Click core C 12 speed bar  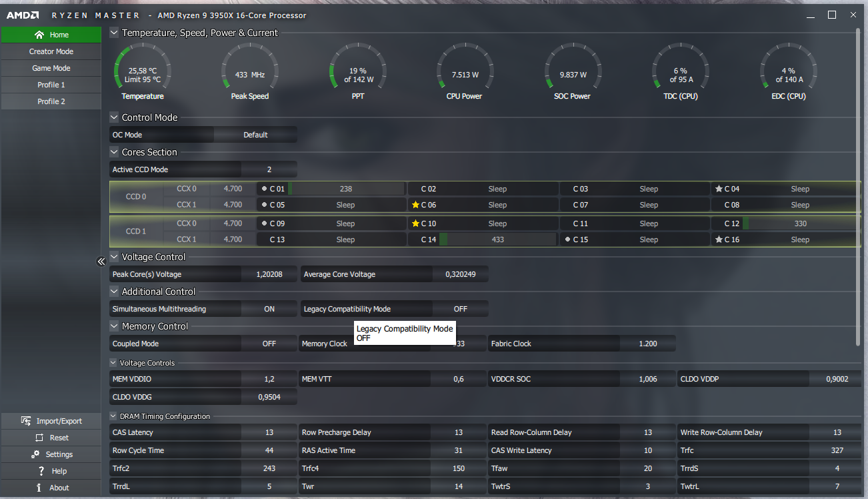tap(800, 223)
